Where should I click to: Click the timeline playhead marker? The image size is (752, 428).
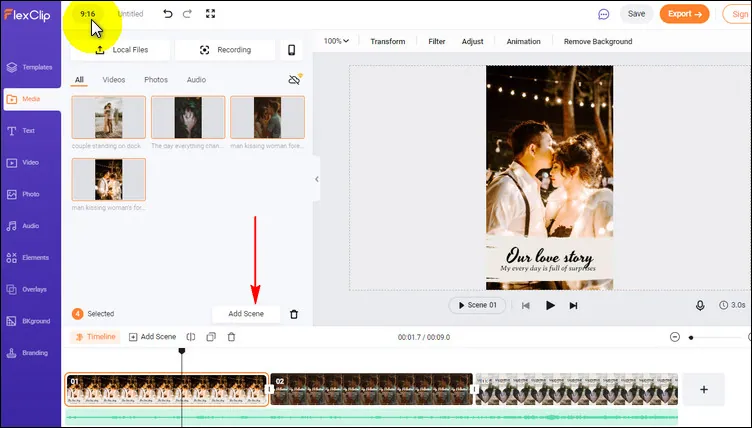[x=182, y=351]
